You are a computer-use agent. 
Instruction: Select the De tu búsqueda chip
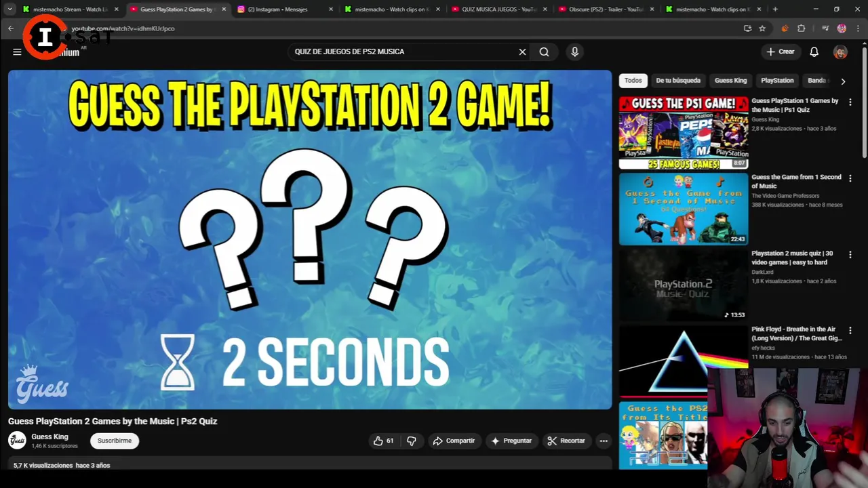click(678, 80)
